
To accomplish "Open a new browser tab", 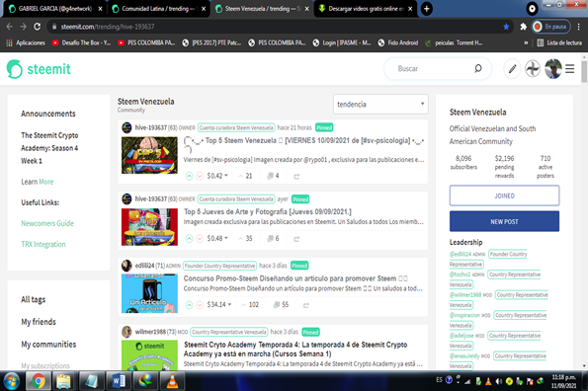I will pyautogui.click(x=426, y=9).
